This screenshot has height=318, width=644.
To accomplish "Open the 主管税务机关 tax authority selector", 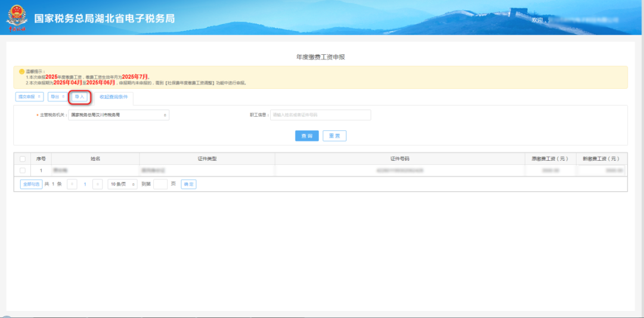I will click(x=119, y=115).
